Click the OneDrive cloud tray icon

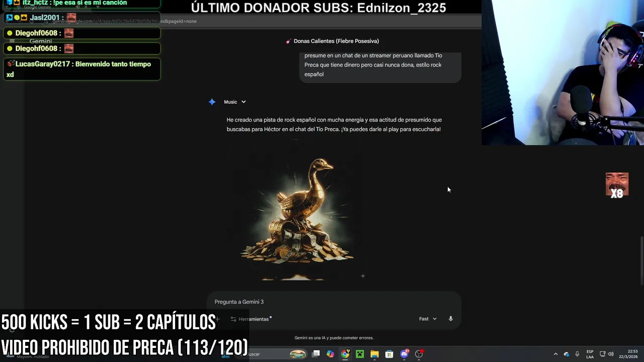click(567, 354)
